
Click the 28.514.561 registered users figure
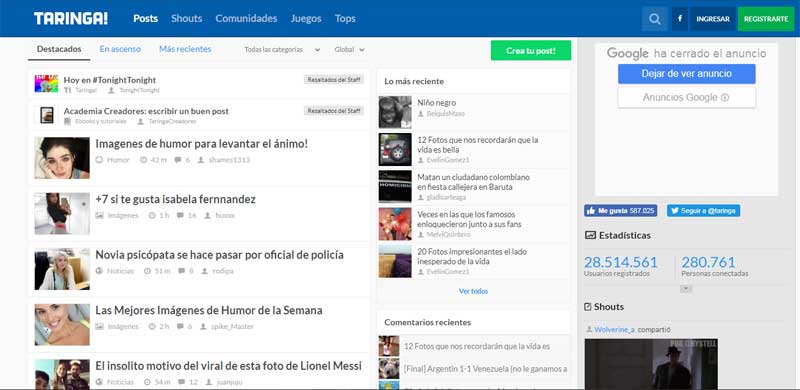[620, 262]
